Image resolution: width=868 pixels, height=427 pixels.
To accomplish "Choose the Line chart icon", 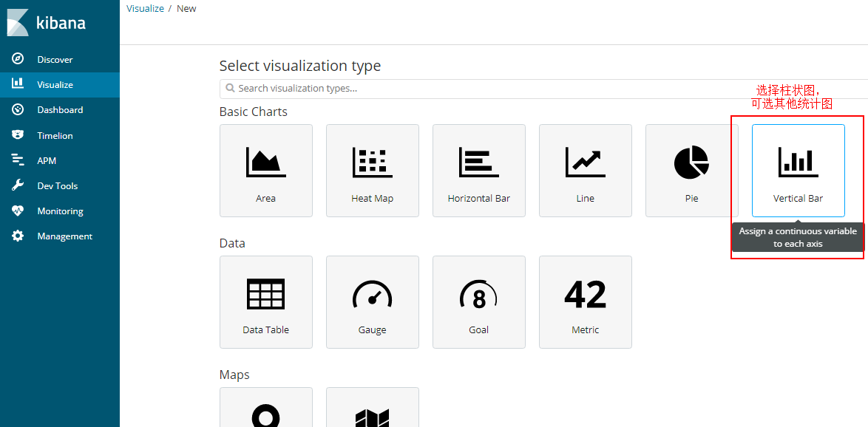I will (585, 162).
